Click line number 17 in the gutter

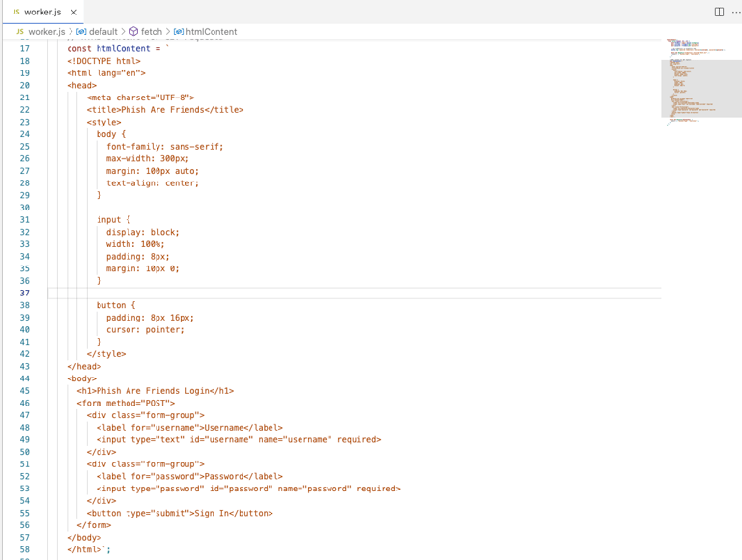click(24, 48)
